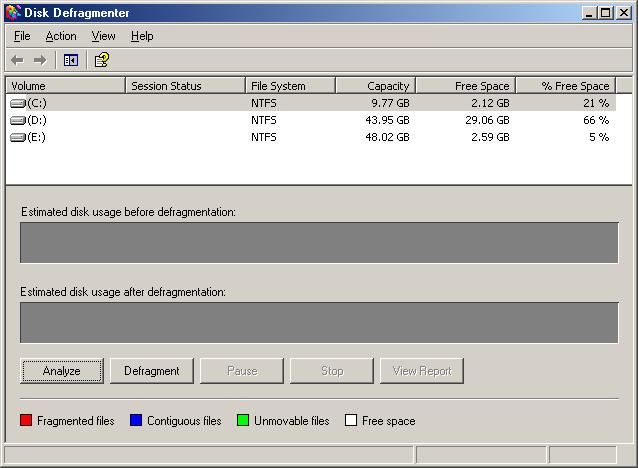Click the 2.12 GB free space value
Screen dimensions: 638x468
pyautogui.click(x=490, y=103)
